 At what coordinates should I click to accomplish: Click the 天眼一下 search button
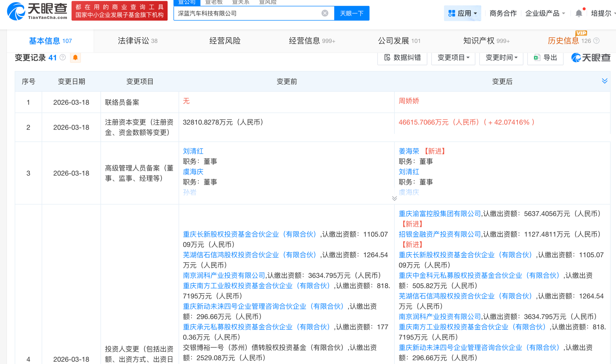point(352,13)
